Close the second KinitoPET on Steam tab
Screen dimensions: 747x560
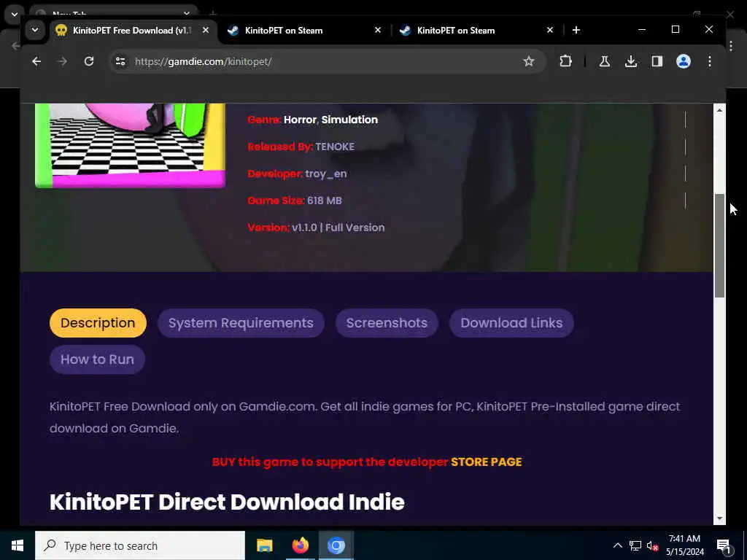click(550, 30)
